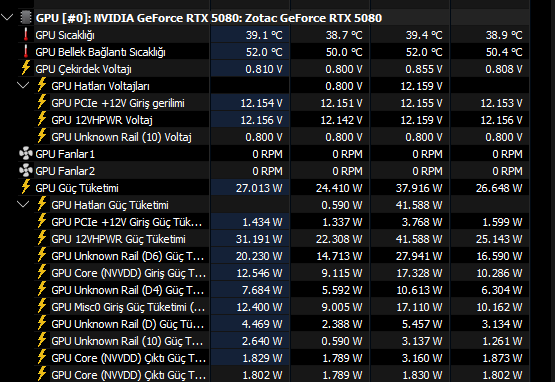This screenshot has width=555, height=382.
Task: Click the GPU chip icon beside the RTX 5080 title
Action: (26, 17)
